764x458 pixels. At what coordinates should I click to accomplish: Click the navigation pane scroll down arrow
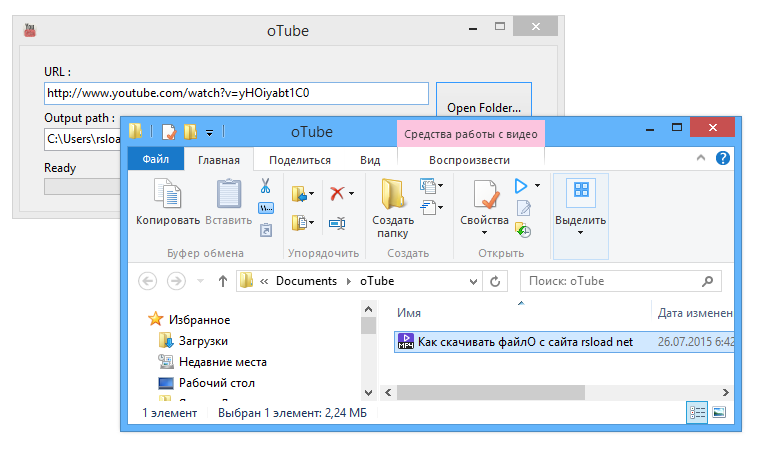(x=368, y=392)
